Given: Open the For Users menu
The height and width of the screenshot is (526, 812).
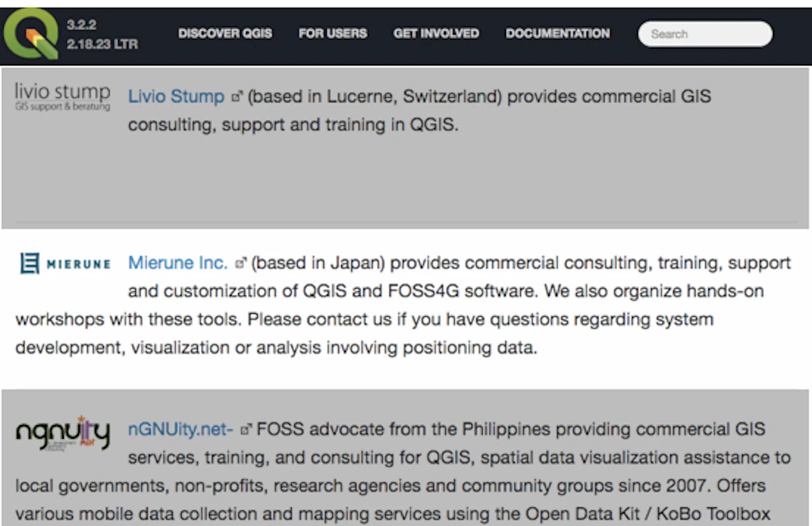Looking at the screenshot, I should point(332,34).
